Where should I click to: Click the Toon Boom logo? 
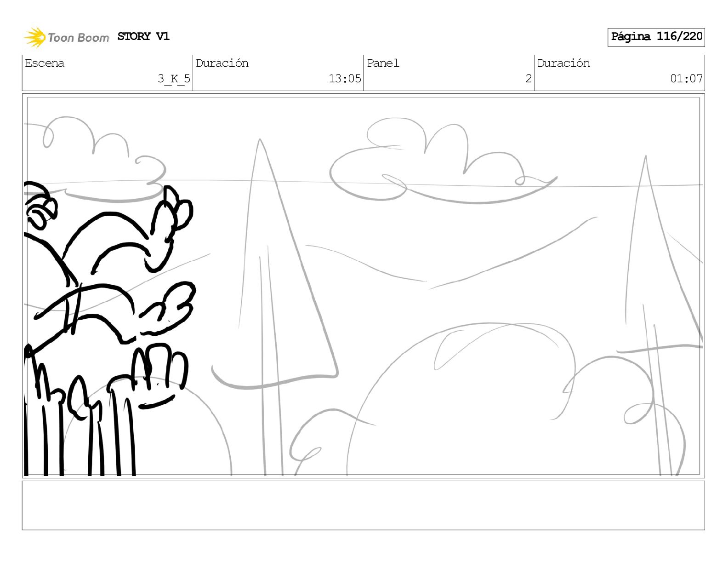coord(67,37)
